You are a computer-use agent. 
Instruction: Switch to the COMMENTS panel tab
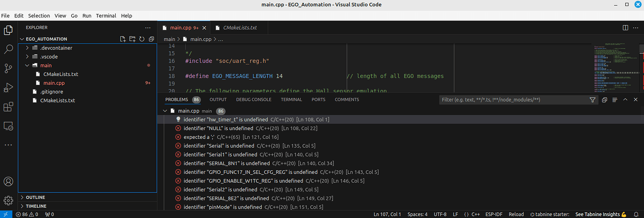pos(347,100)
